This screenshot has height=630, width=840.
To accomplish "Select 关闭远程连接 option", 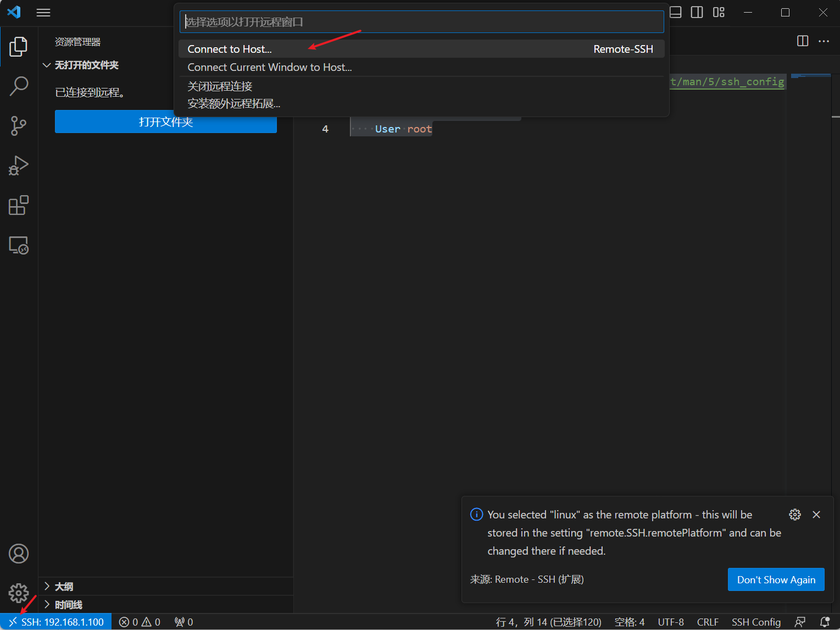I will pos(421,86).
